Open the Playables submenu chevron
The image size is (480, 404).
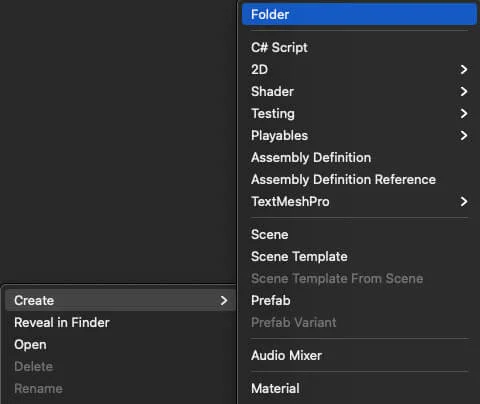(x=464, y=135)
